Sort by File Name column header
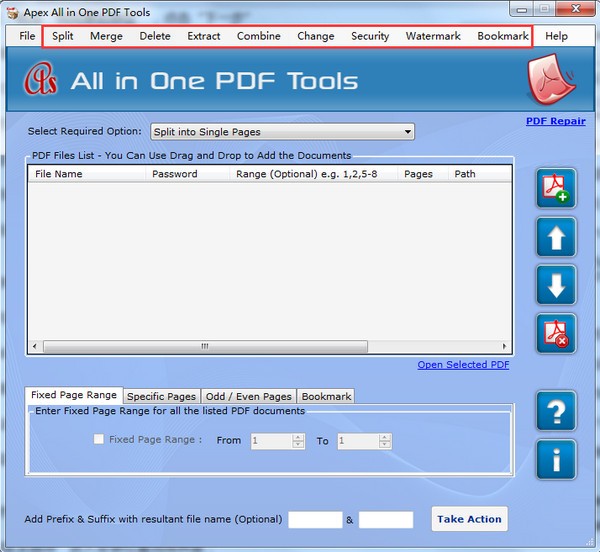This screenshot has height=552, width=600. pyautogui.click(x=87, y=174)
